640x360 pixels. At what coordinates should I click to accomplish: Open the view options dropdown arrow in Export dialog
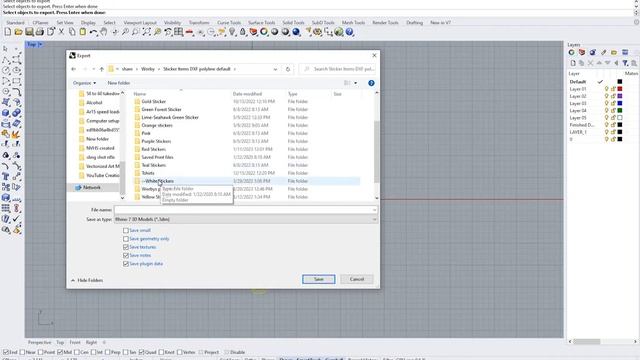(x=356, y=83)
